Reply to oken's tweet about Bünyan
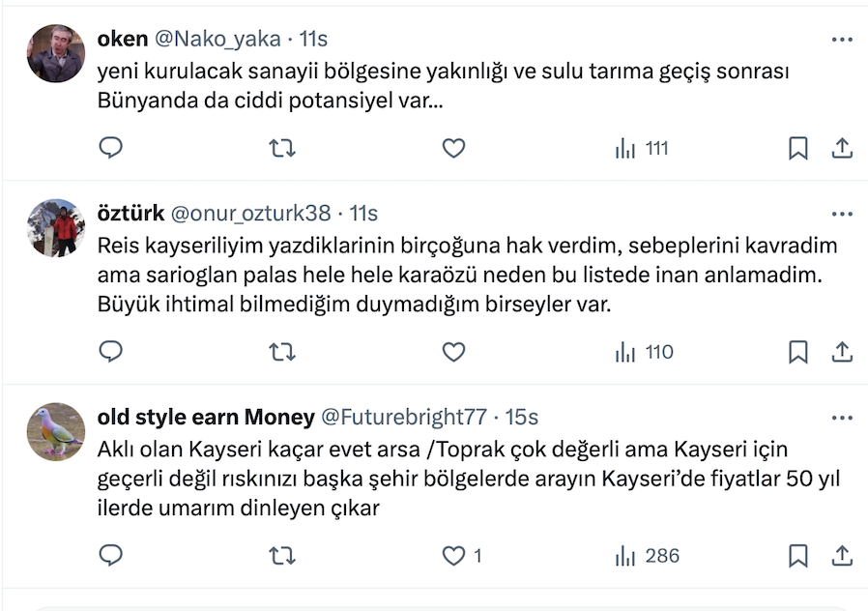The width and height of the screenshot is (868, 611). point(111,148)
